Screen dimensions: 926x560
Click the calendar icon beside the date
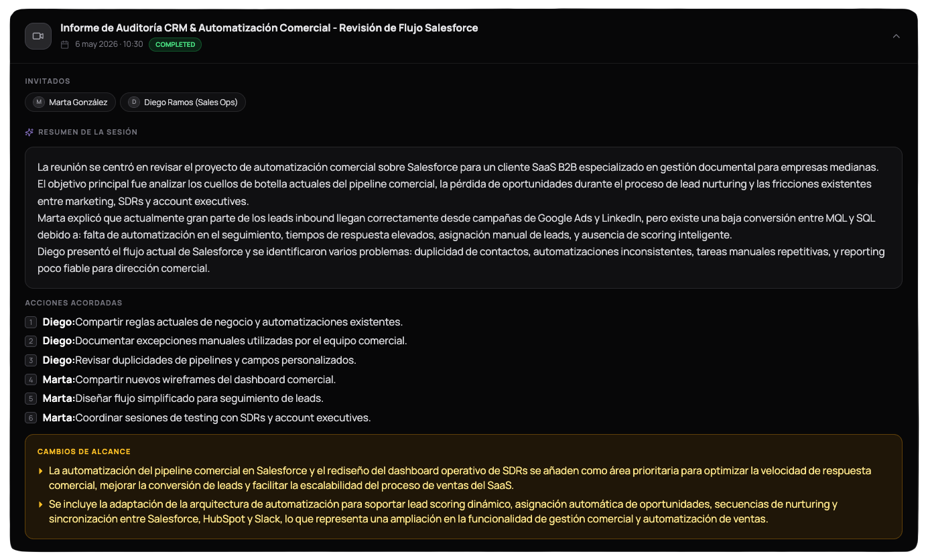(65, 45)
